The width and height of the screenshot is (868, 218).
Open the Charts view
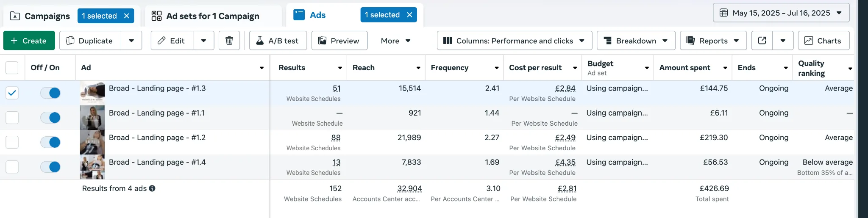[x=823, y=41]
